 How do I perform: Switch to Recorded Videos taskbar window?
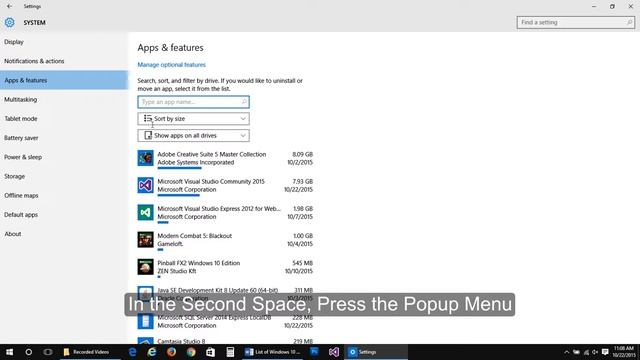tap(91, 352)
